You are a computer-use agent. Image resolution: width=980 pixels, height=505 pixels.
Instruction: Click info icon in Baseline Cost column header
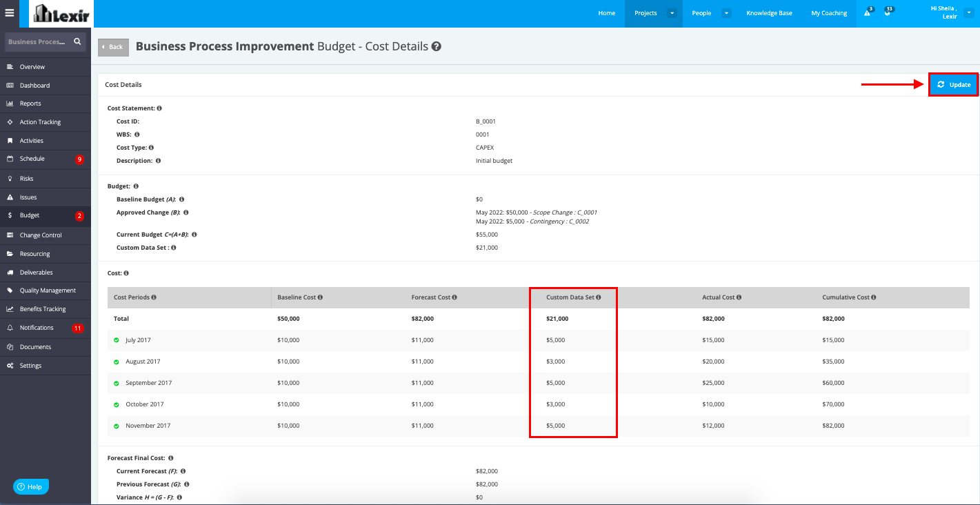pyautogui.click(x=321, y=297)
